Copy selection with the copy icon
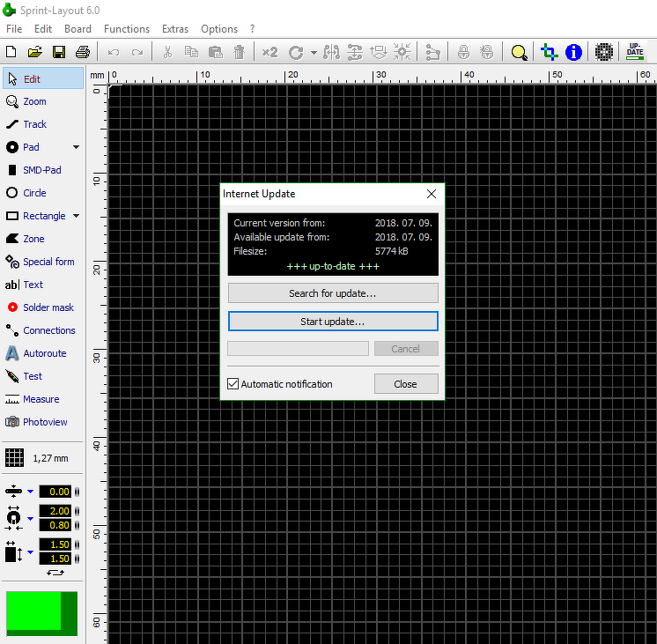Image resolution: width=657 pixels, height=644 pixels. 191,52
